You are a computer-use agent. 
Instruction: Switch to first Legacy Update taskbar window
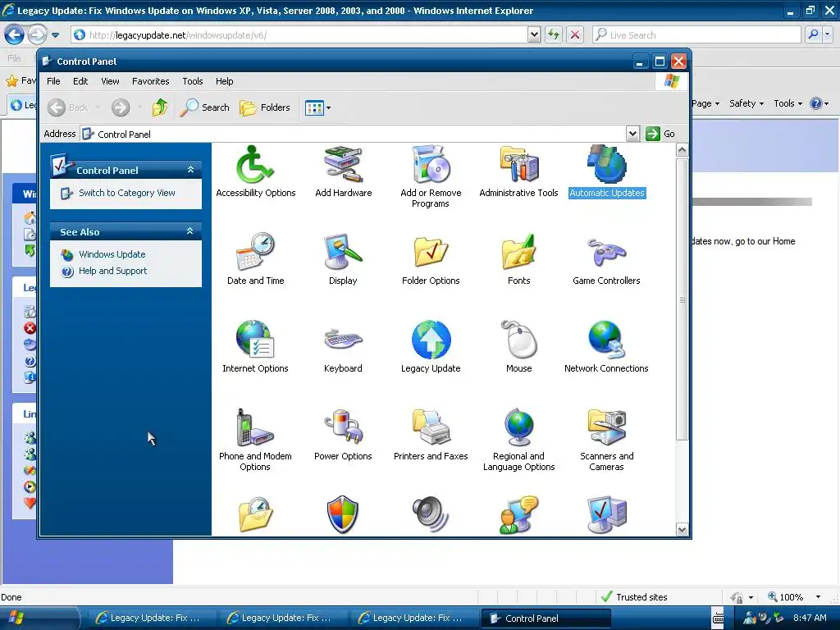coord(150,619)
